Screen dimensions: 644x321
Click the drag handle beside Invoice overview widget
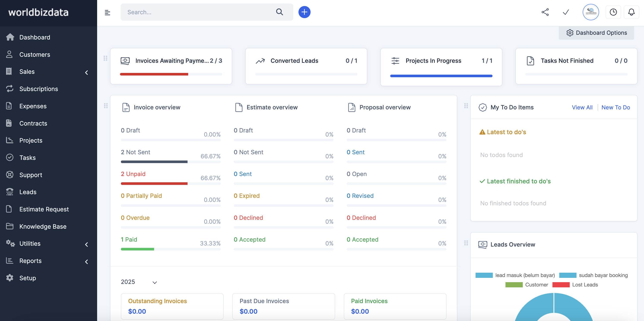pyautogui.click(x=106, y=106)
